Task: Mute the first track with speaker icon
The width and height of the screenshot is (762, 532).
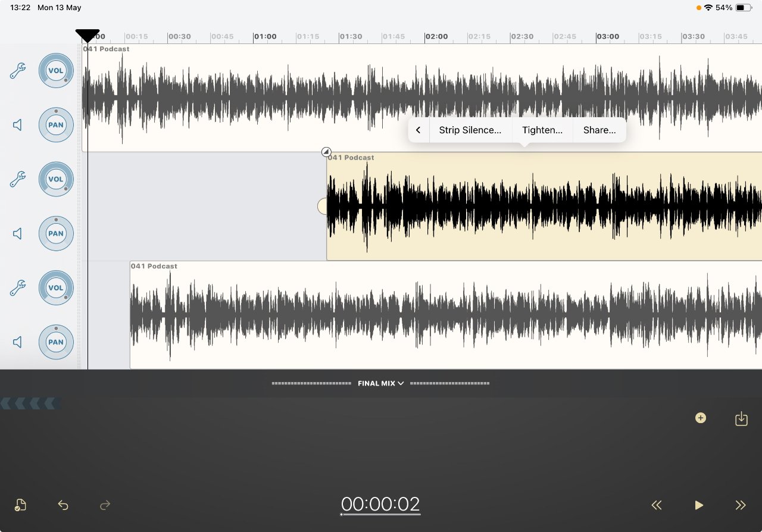Action: pos(18,125)
